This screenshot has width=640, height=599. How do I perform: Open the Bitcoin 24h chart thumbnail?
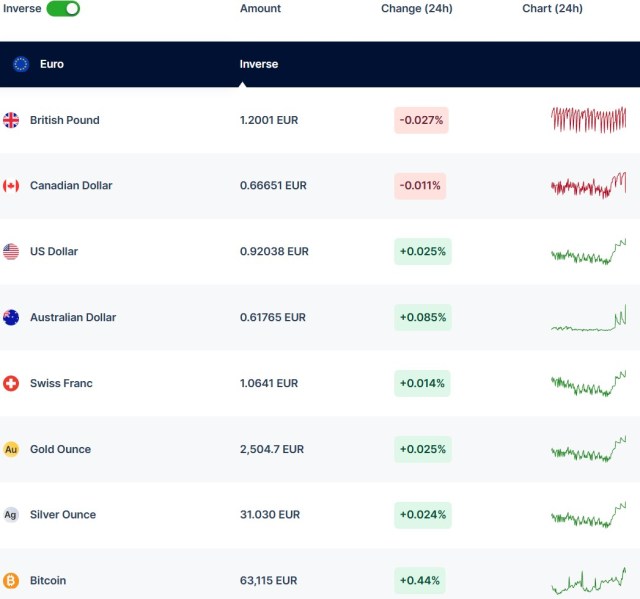[588, 581]
